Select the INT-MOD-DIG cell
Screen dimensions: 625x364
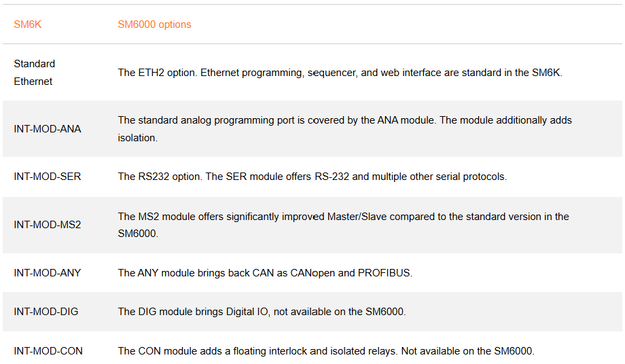[46, 312]
